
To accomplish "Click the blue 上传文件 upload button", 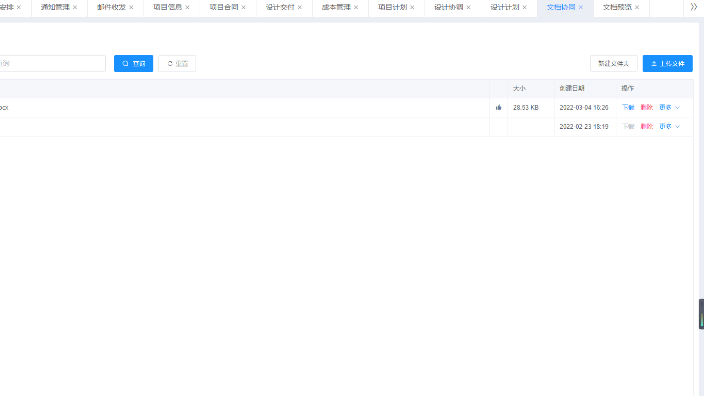I will (668, 63).
